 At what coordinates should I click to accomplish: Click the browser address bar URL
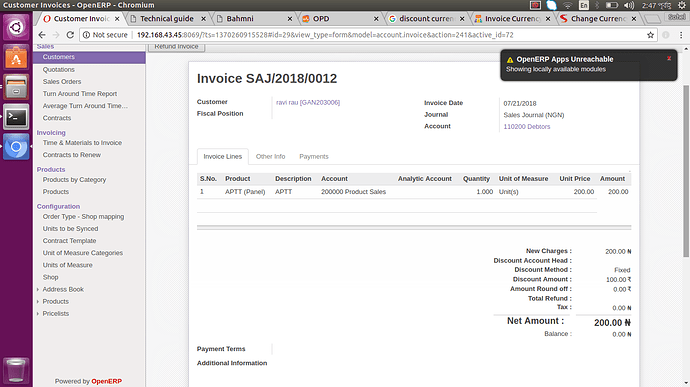click(x=325, y=35)
